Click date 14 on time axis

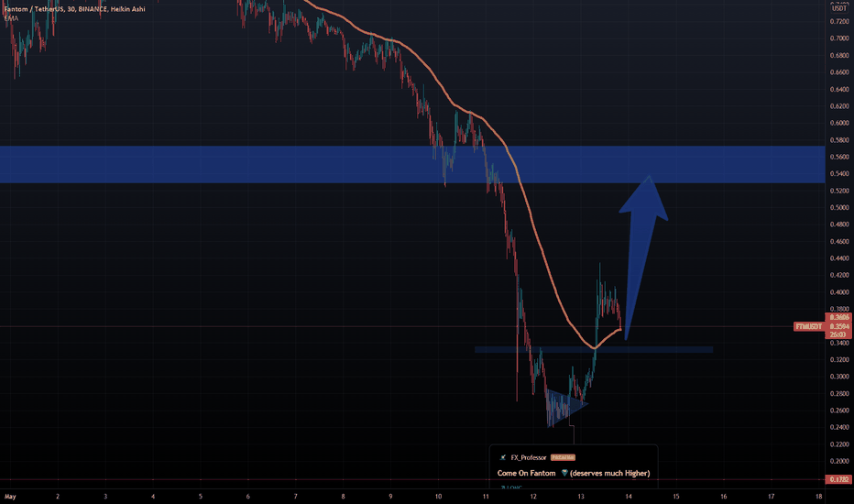[629, 497]
